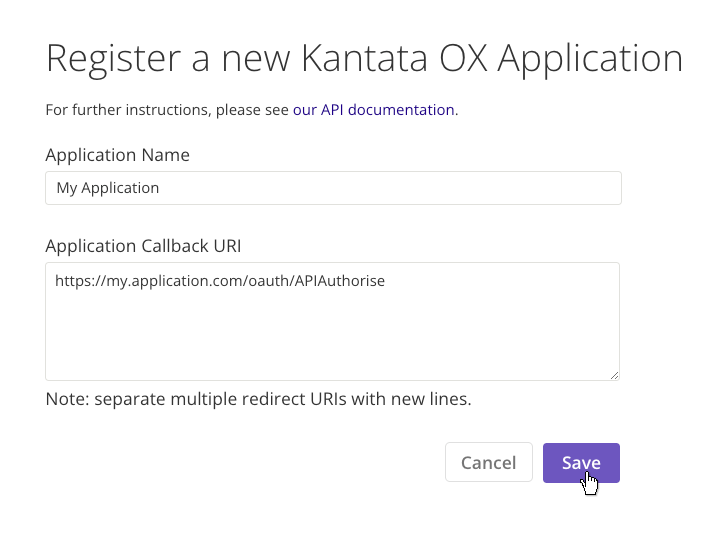
Task: Click the 'Application Callback URI' label
Action: pyautogui.click(x=143, y=246)
